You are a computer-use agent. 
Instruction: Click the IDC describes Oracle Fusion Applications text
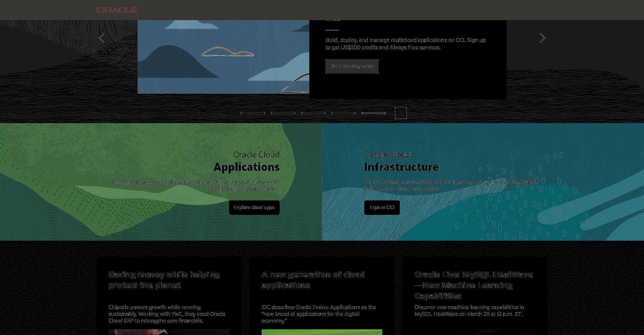tap(319, 314)
